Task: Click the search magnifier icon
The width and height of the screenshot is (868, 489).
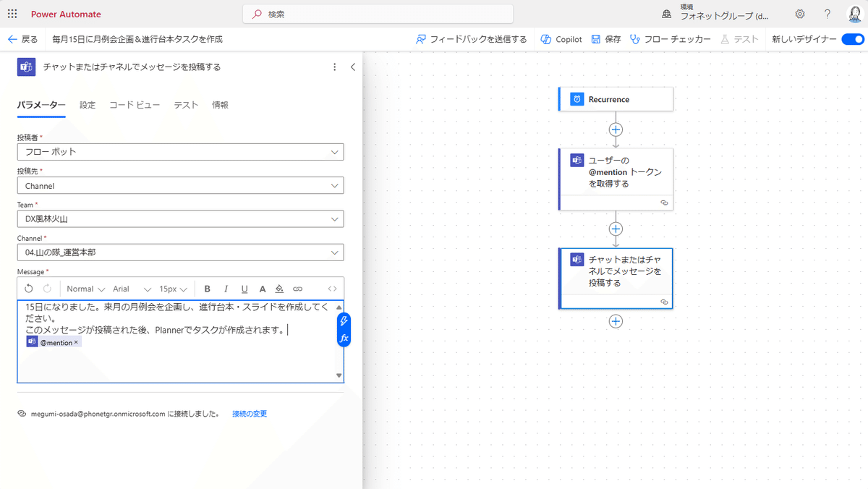Action: pos(258,14)
